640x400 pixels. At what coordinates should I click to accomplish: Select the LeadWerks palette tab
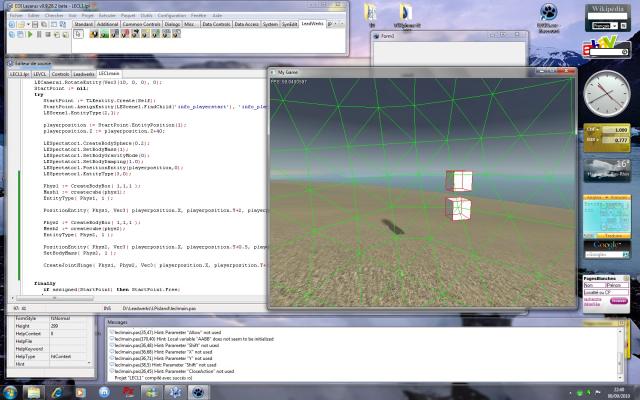click(312, 24)
